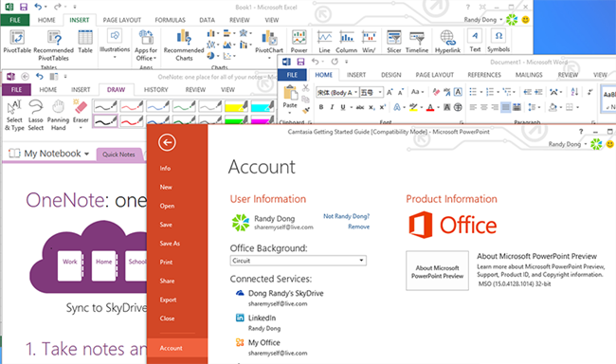Insert Timeline filter in Excel
Viewport: 616px width, 364px height.
[417, 42]
